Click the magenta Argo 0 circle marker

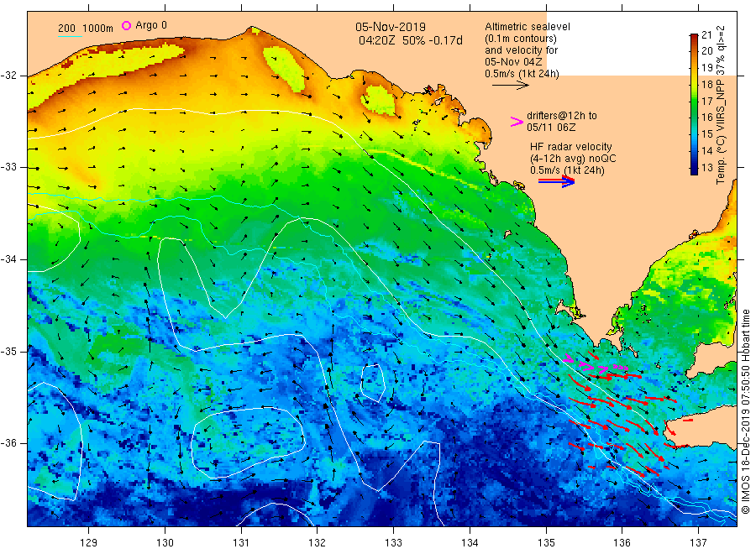(x=126, y=25)
